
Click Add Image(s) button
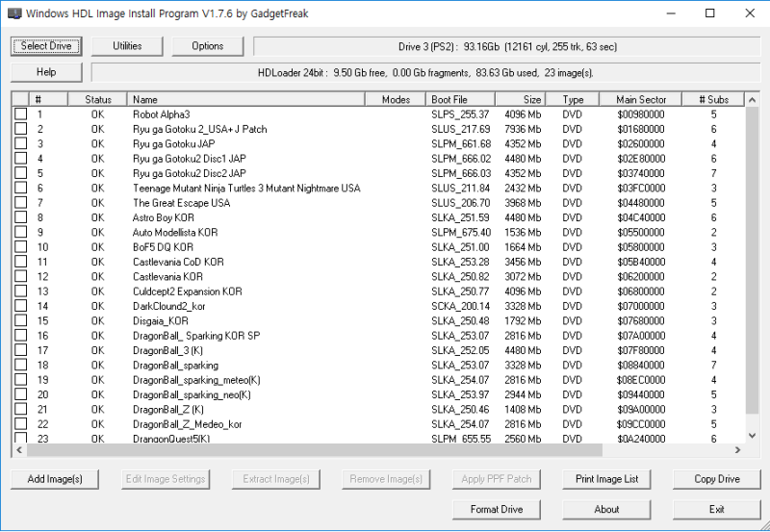click(55, 479)
